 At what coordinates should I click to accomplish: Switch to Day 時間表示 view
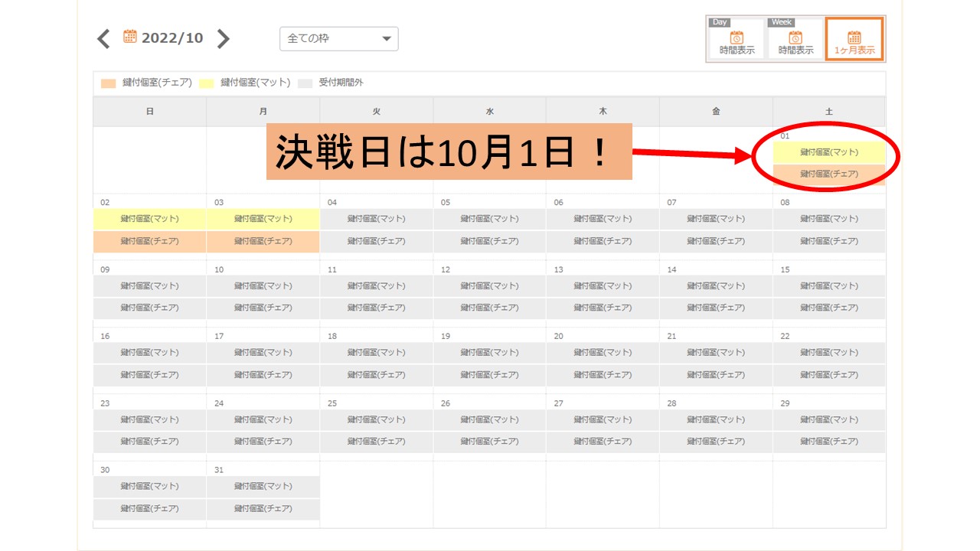[737, 39]
